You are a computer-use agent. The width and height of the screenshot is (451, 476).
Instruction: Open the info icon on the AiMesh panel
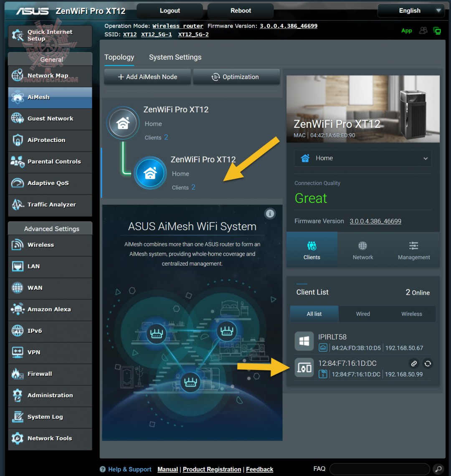click(270, 213)
